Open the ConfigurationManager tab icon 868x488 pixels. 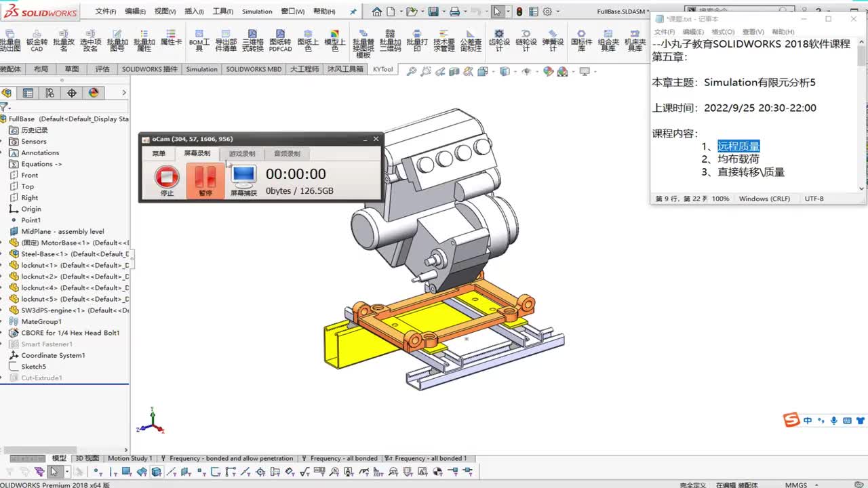tap(50, 93)
